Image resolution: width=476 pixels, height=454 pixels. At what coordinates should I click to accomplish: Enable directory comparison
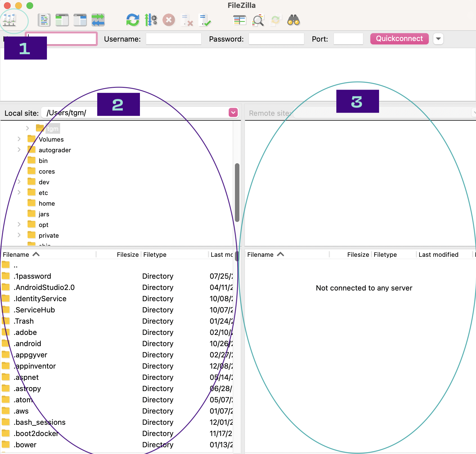click(240, 20)
